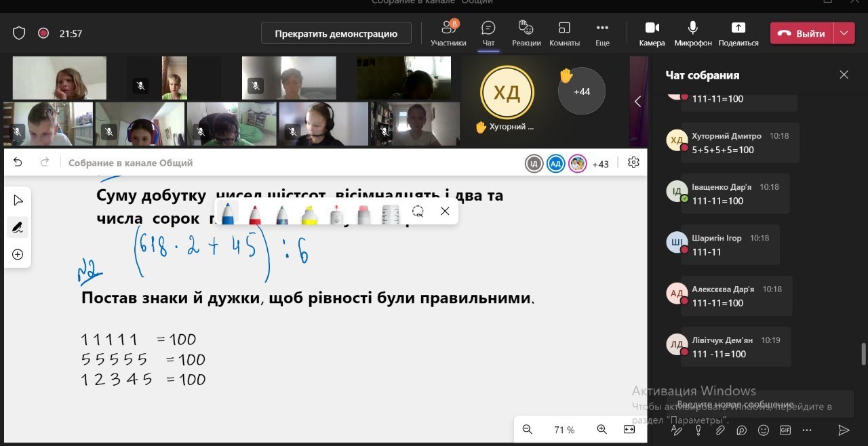The width and height of the screenshot is (868, 446).
Task: Select the yellow highlighter tool
Action: [x=309, y=214]
